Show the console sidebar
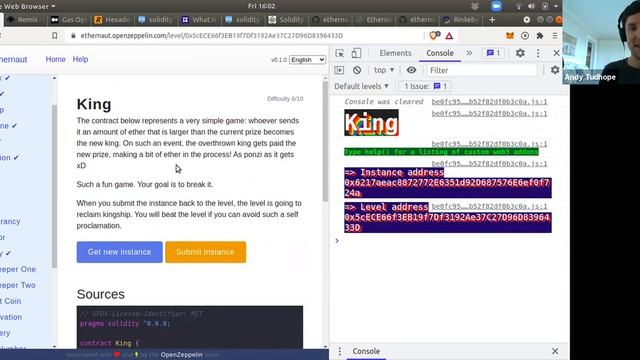The image size is (640, 360). (x=339, y=70)
